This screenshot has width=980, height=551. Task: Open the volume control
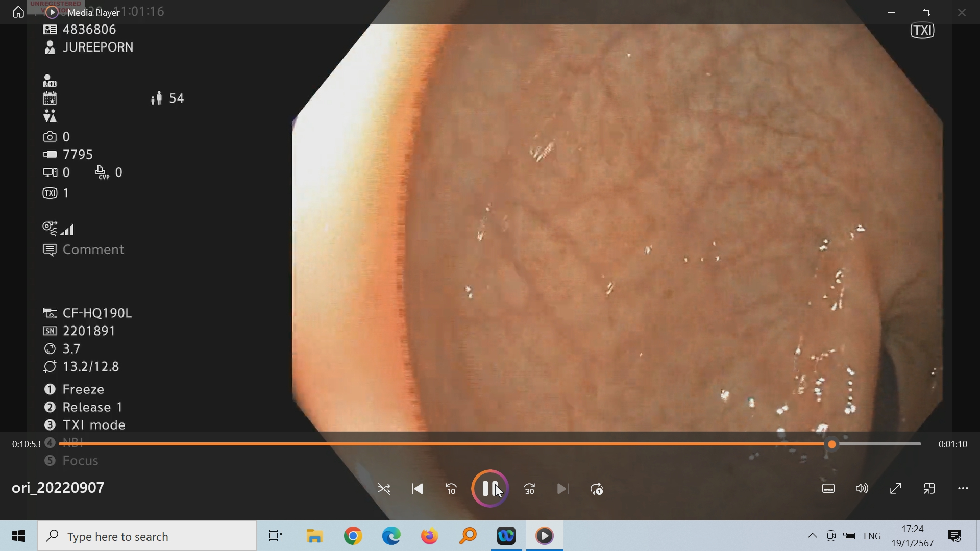click(x=862, y=489)
